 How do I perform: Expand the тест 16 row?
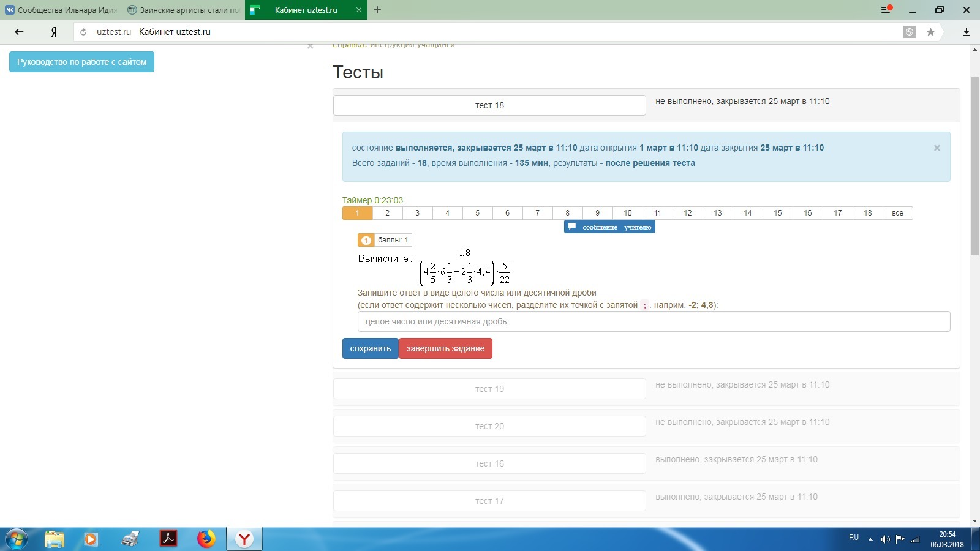pyautogui.click(x=489, y=463)
